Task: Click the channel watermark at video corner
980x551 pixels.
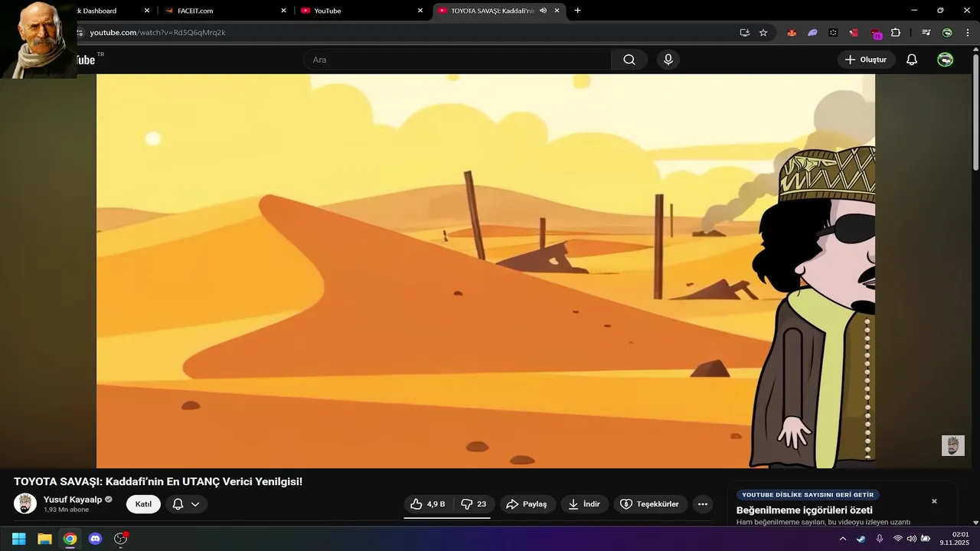Action: click(952, 445)
